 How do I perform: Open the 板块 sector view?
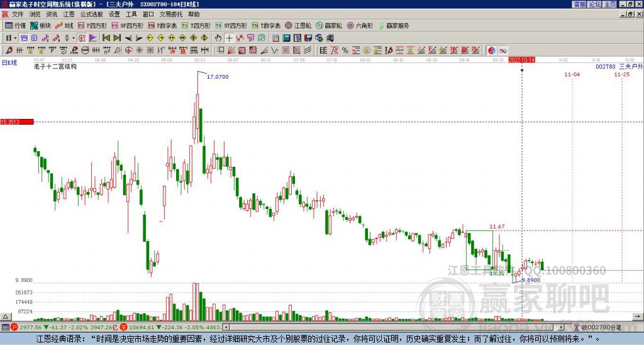click(40, 25)
